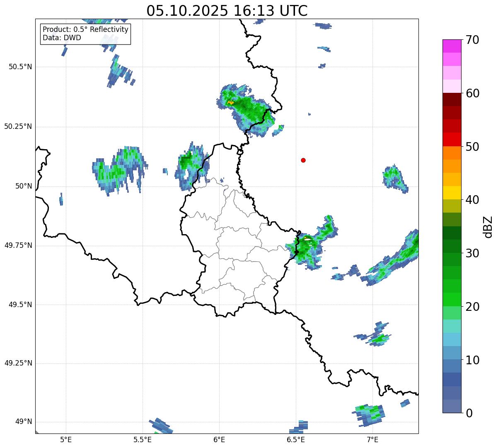Viewport: 498px width, 448px height.
Task: Click the 7°E longitude label
Action: pos(372,439)
